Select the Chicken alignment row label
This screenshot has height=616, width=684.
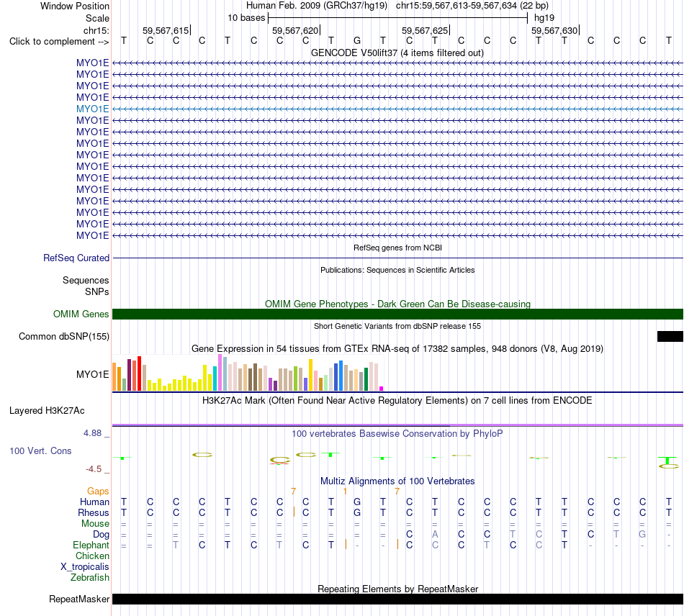[92, 556]
